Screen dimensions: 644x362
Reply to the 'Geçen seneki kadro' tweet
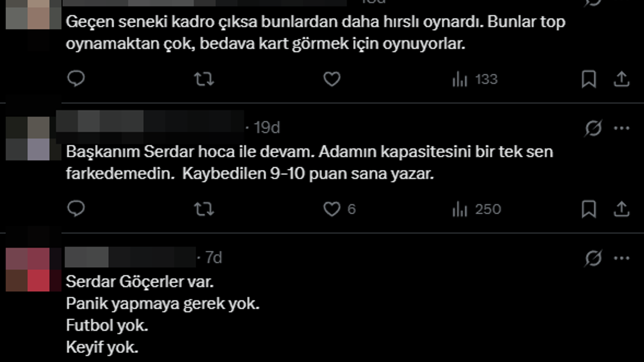coord(76,79)
